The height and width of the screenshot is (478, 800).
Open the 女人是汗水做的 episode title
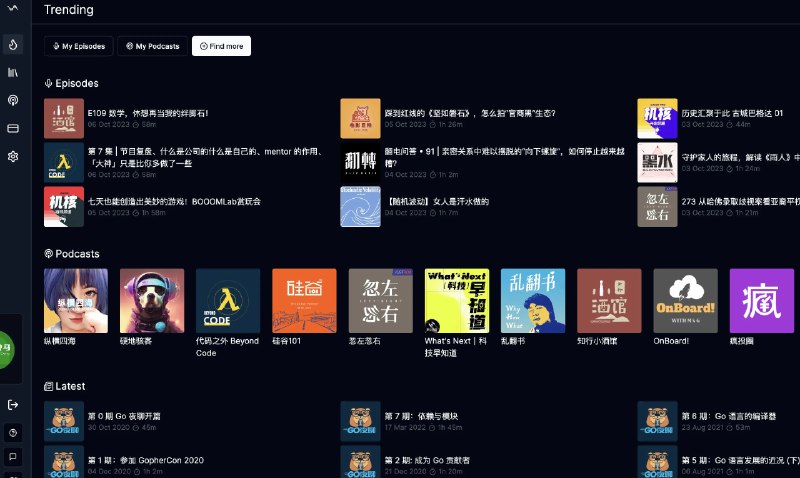click(437, 202)
